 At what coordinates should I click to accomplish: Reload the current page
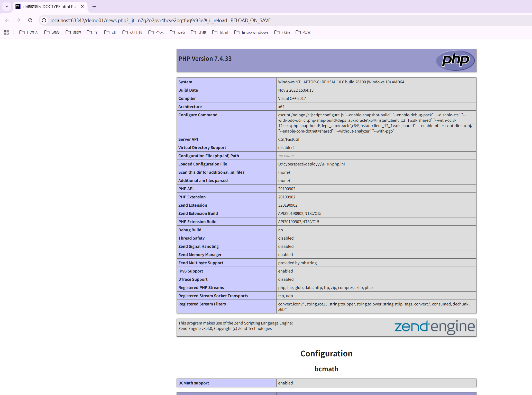click(x=30, y=20)
